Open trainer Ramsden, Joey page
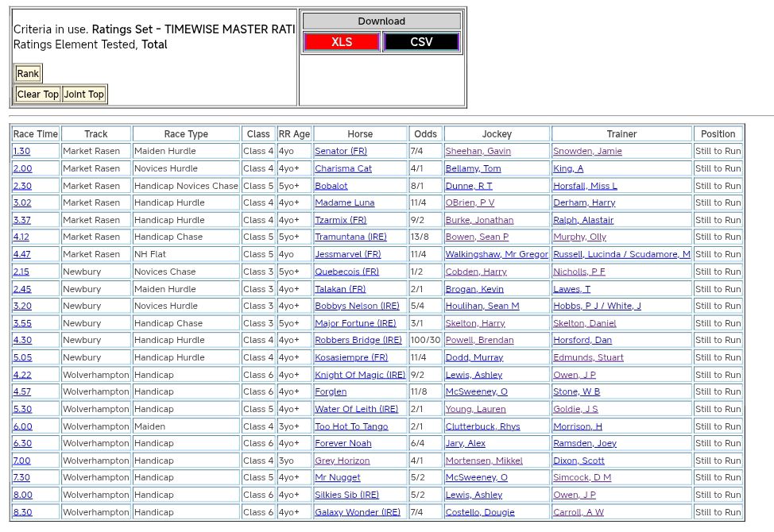The width and height of the screenshot is (774, 532). pyautogui.click(x=584, y=444)
